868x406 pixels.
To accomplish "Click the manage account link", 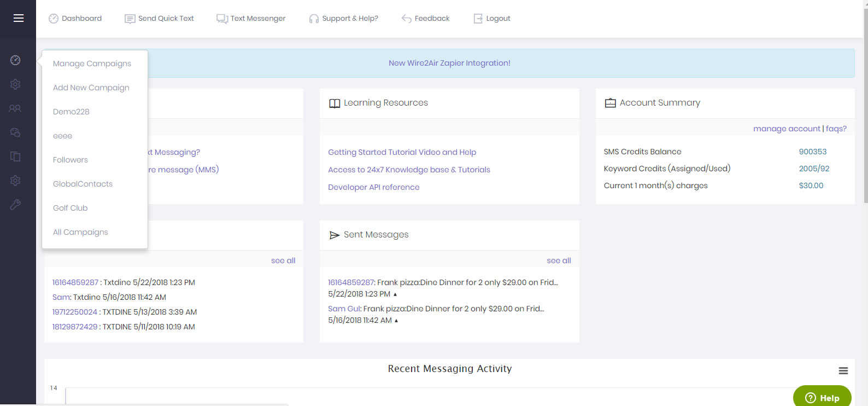I will 786,129.
